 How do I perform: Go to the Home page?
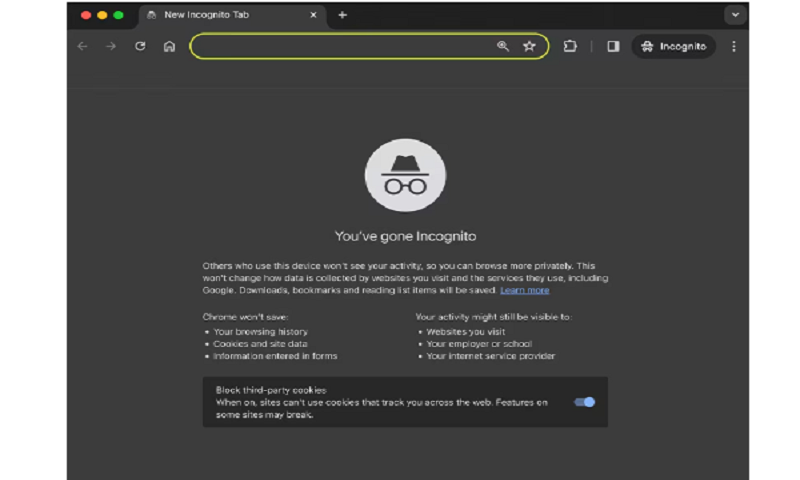point(169,46)
